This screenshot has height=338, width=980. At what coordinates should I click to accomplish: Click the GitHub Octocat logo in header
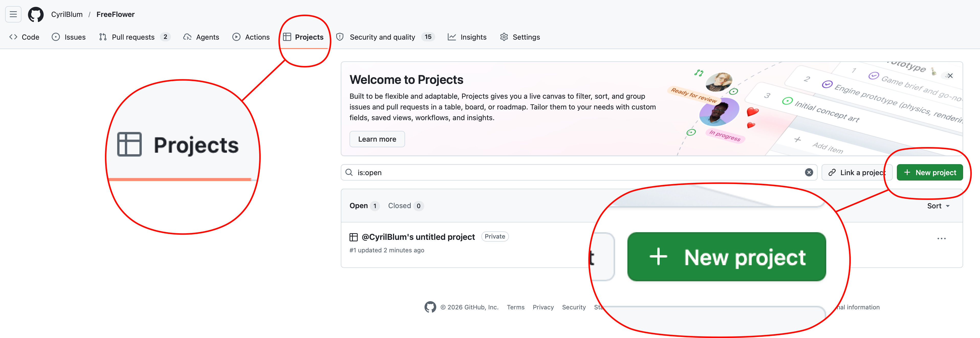click(x=36, y=15)
